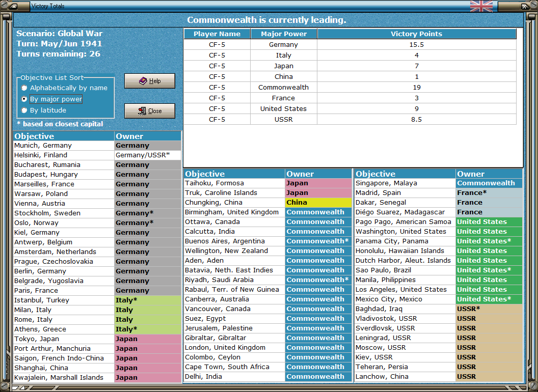Viewport: 538px width, 392px height.
Task: Click the British flag icon in title bar
Action: [481, 6]
